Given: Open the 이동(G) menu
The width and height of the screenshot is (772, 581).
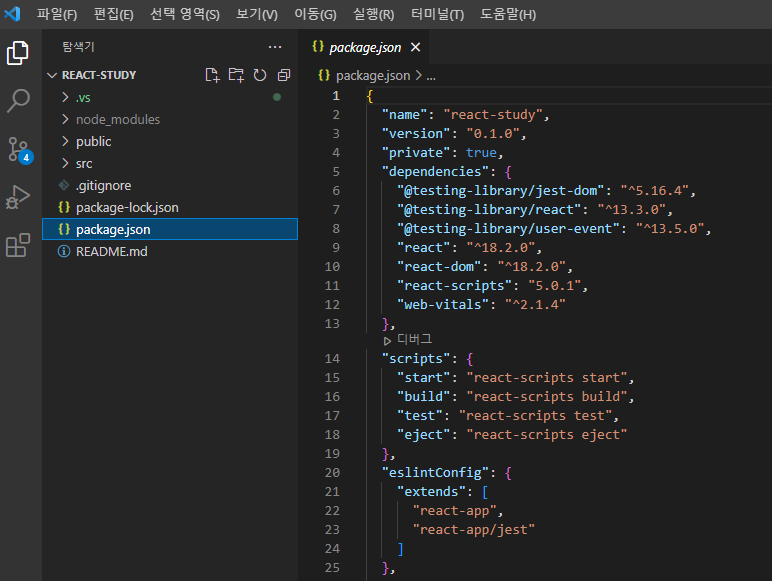Looking at the screenshot, I should 316,14.
